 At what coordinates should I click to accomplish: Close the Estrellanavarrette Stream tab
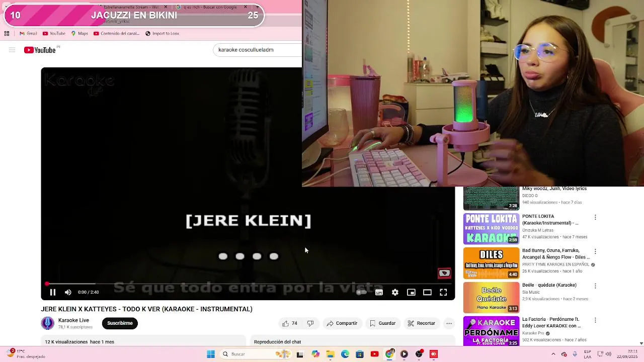click(166, 7)
